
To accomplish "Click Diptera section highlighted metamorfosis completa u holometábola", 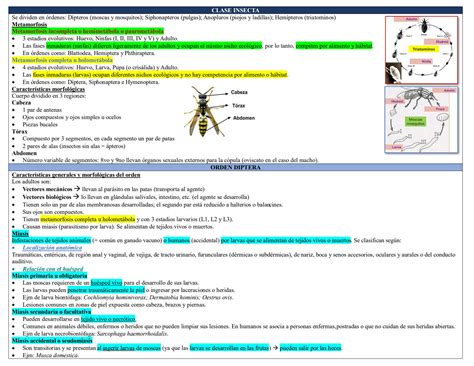I will [x=88, y=219].
